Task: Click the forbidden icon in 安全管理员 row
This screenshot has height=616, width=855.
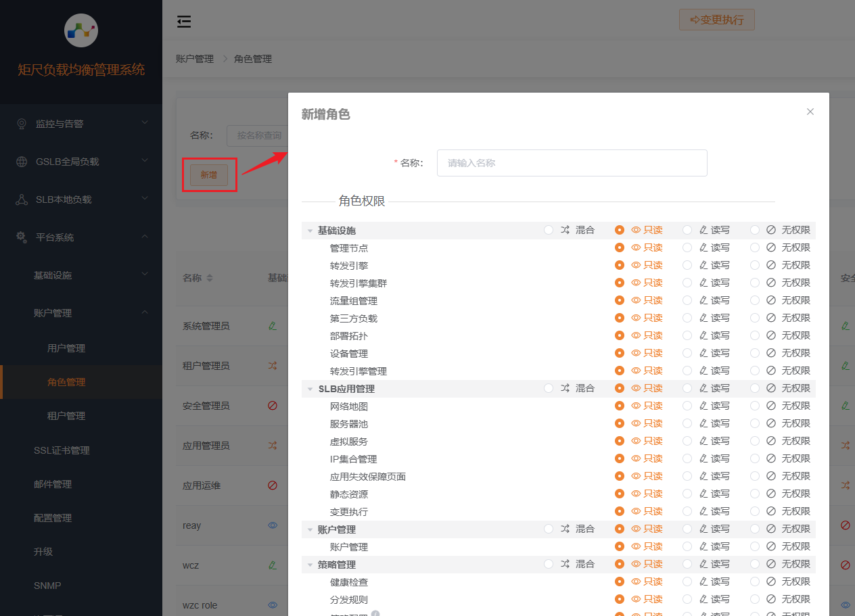Action: [273, 406]
